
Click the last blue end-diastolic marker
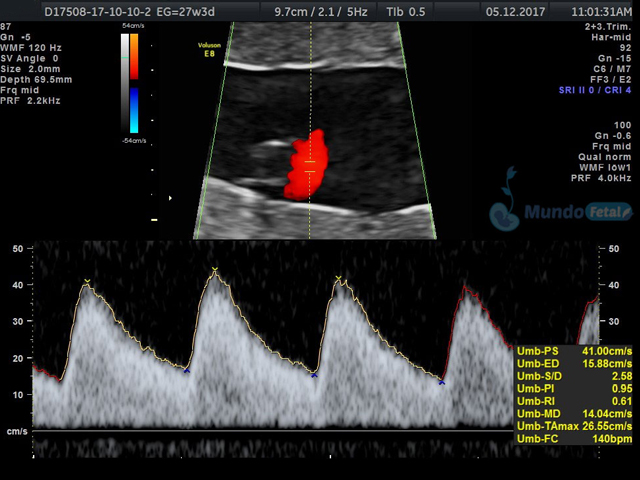[x=441, y=382]
